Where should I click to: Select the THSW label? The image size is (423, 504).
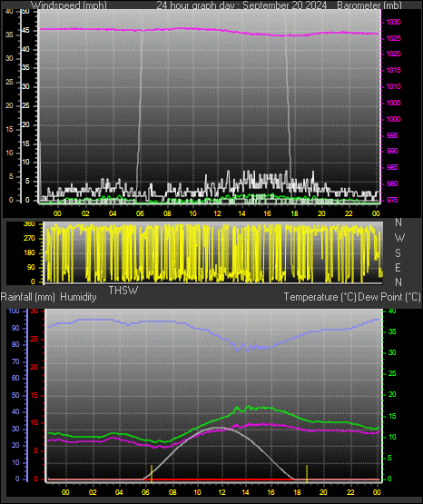coord(123,291)
